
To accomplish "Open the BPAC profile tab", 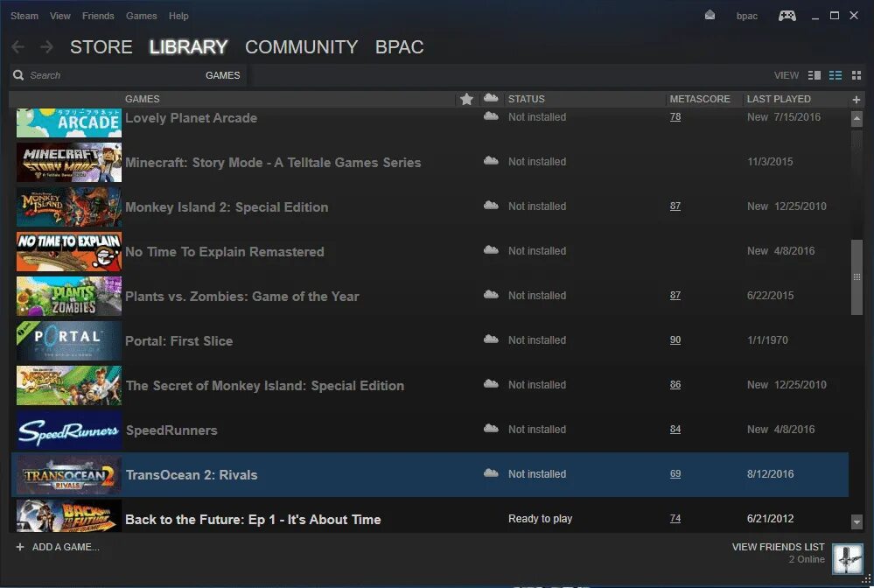I will coord(399,47).
